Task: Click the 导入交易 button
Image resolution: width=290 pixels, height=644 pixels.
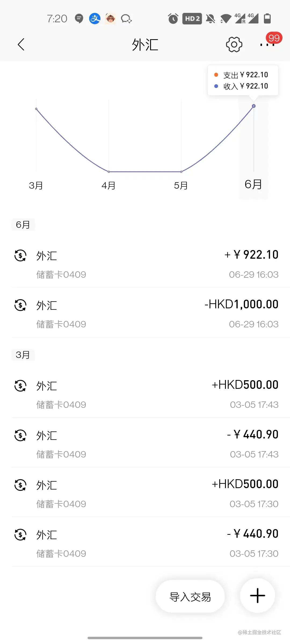Action: click(190, 596)
